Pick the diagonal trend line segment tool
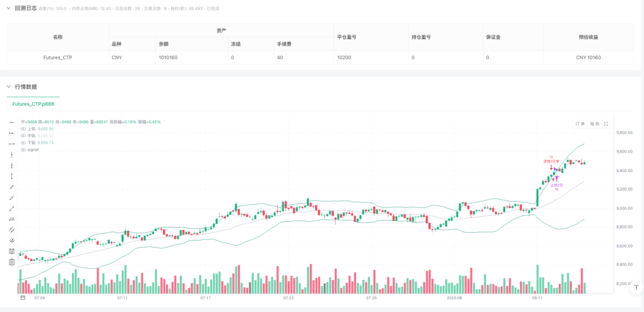Screen dimensions: 644x312 pyautogui.click(x=12, y=208)
